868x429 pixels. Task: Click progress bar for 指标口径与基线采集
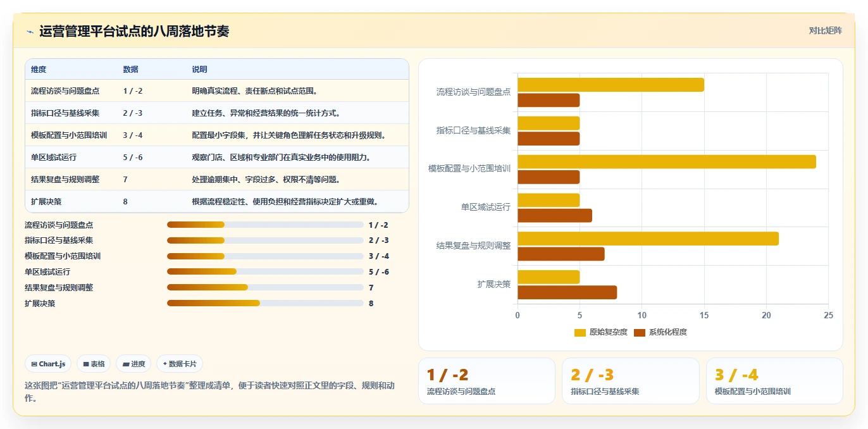pyautogui.click(x=265, y=240)
